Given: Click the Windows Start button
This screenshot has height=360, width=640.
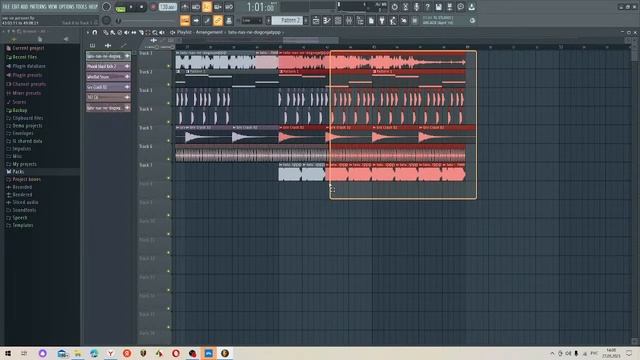Looking at the screenshot, I should (x=8, y=353).
